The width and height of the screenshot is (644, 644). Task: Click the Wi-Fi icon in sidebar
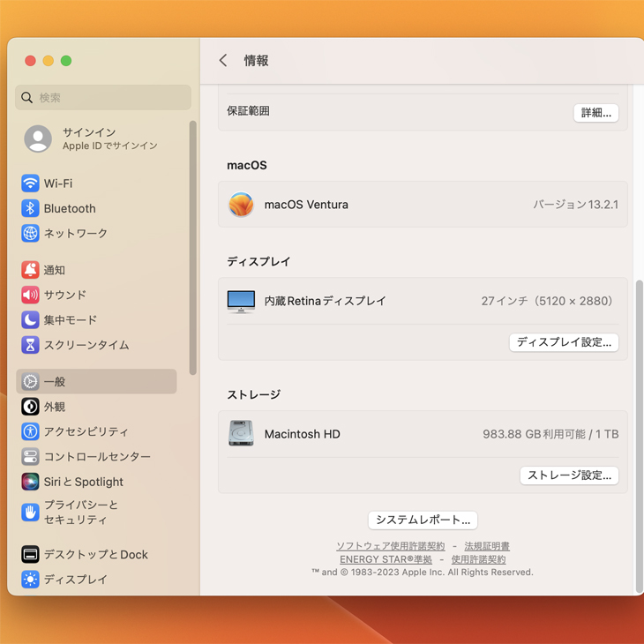pyautogui.click(x=30, y=183)
